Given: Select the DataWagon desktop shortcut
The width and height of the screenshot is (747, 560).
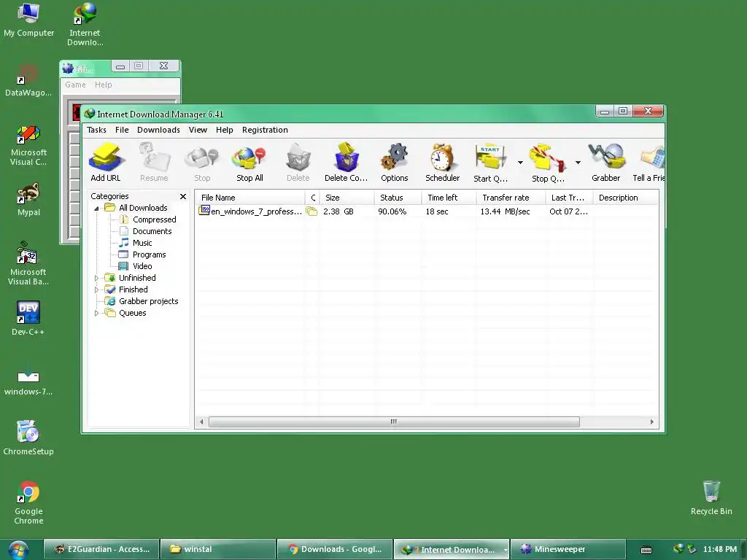Looking at the screenshot, I should [28, 80].
